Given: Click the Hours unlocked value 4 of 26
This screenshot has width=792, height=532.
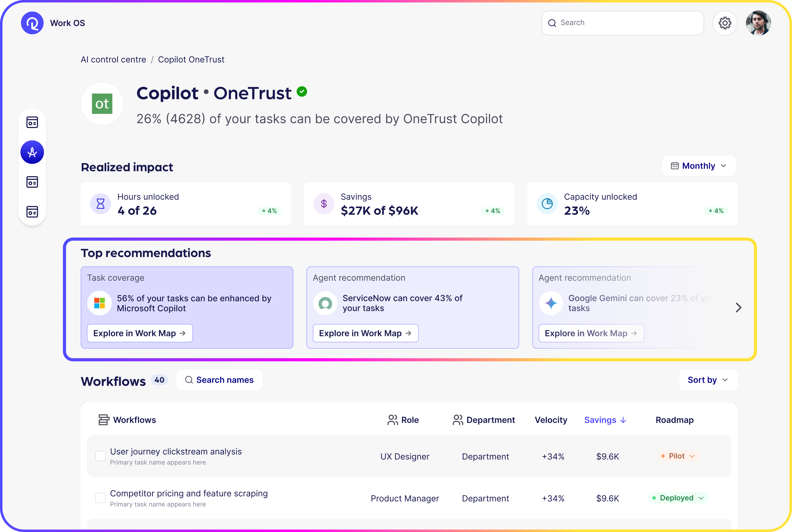Looking at the screenshot, I should (x=137, y=211).
